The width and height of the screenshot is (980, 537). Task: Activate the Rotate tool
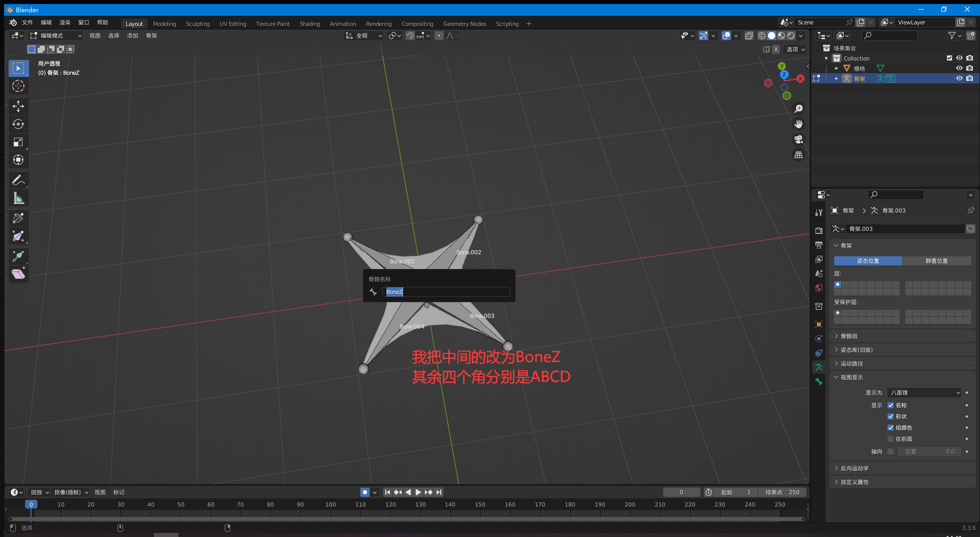[x=18, y=124]
